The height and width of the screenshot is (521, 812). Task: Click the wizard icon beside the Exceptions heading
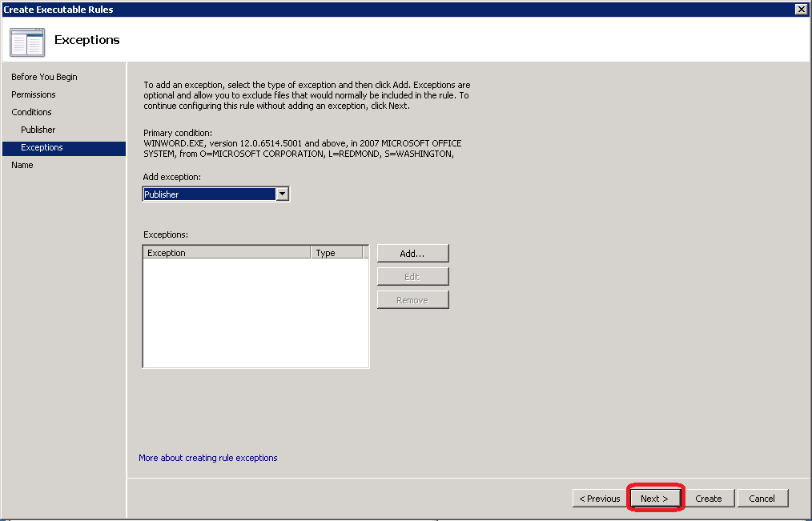click(x=27, y=42)
